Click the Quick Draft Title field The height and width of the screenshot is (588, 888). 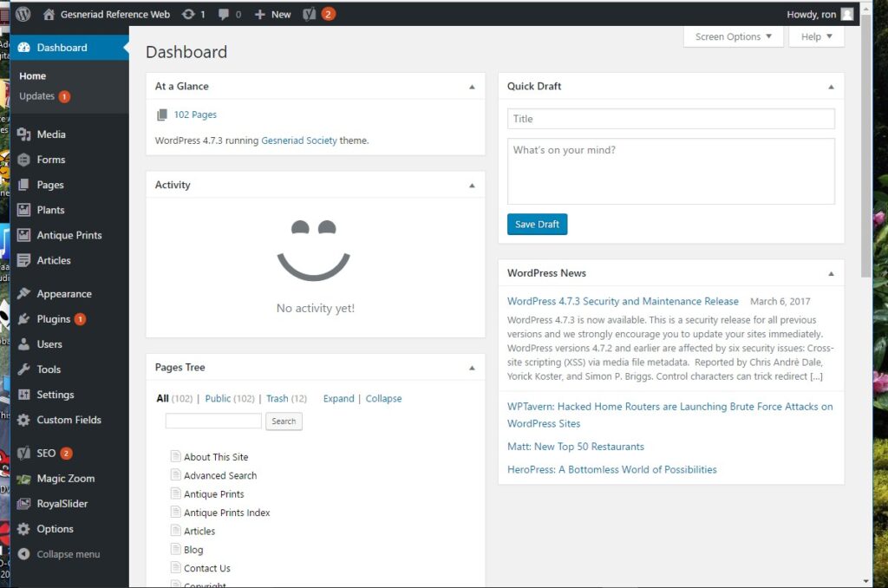point(670,119)
